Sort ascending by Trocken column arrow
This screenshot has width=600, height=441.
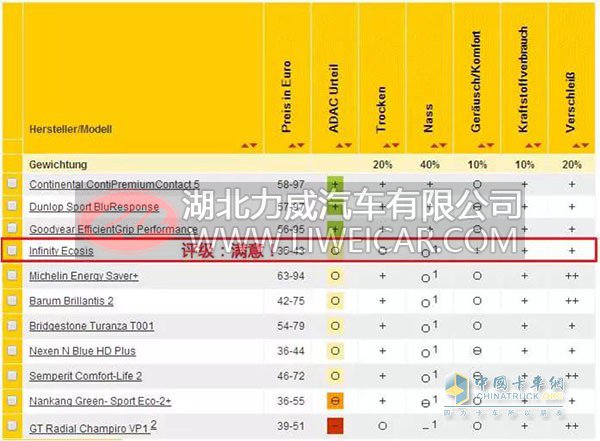pos(387,145)
